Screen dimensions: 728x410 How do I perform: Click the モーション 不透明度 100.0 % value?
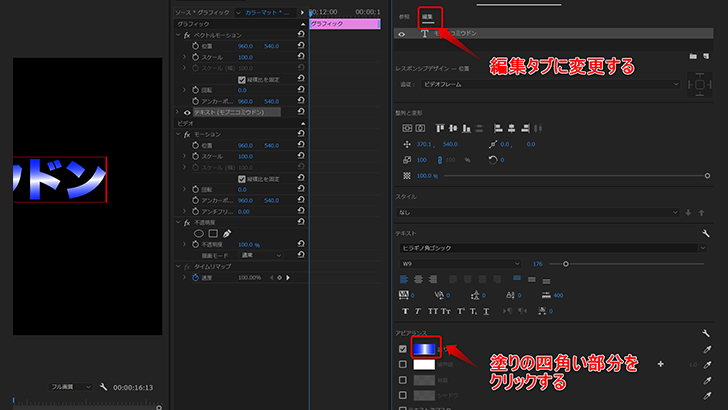point(249,245)
